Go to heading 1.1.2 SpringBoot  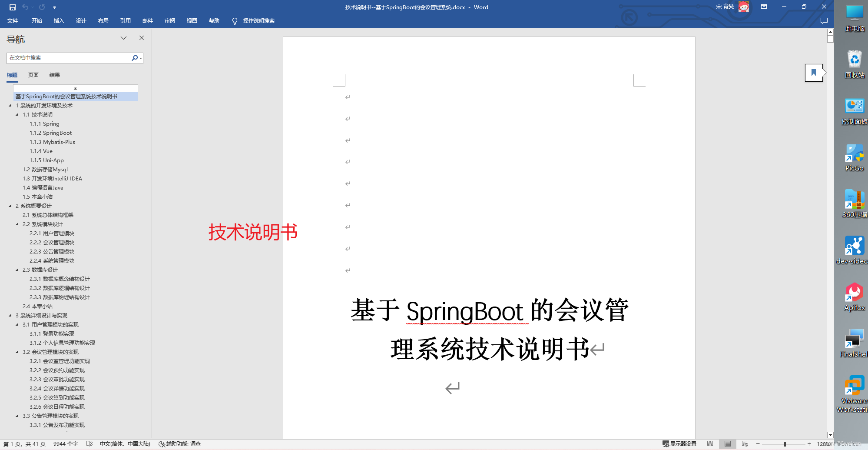51,133
